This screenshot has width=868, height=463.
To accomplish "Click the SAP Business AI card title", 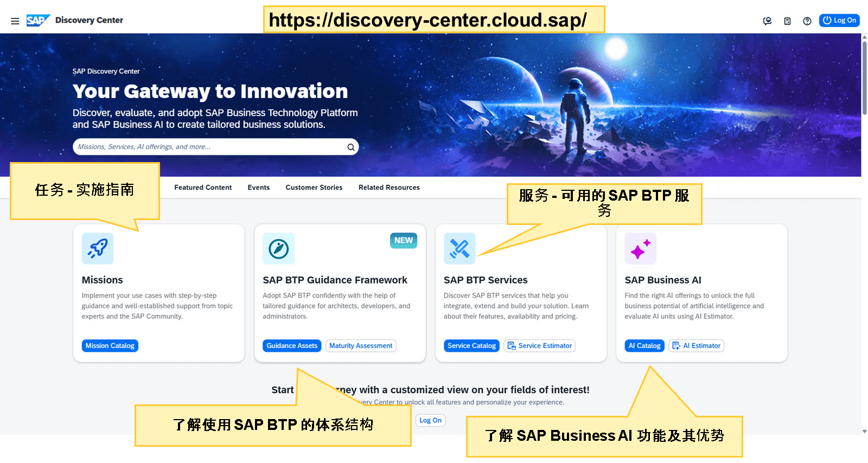I will pos(663,280).
